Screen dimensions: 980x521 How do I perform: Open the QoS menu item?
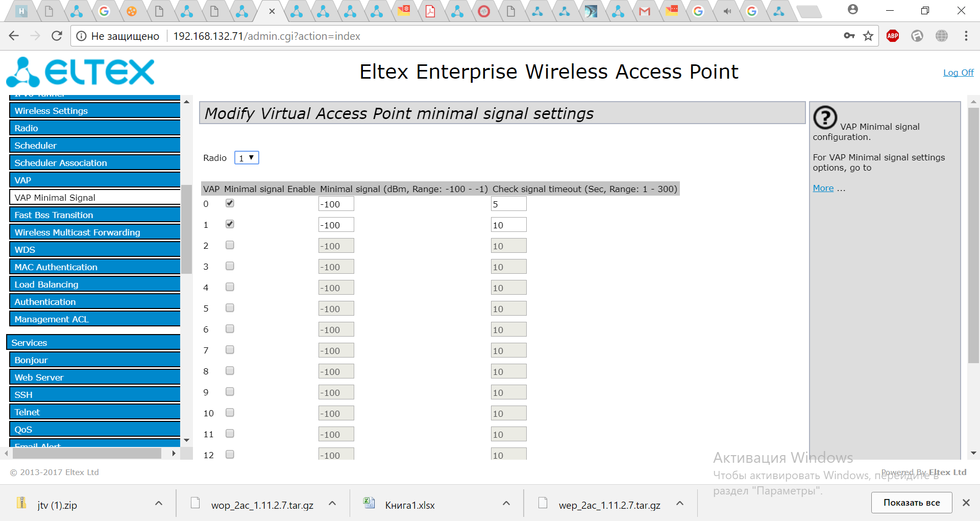[95, 430]
